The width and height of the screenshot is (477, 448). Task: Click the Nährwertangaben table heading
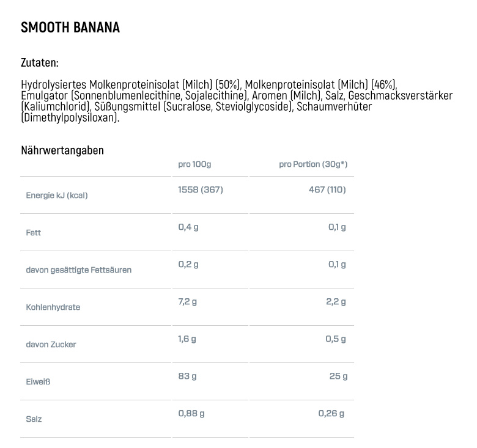pyautogui.click(x=62, y=150)
